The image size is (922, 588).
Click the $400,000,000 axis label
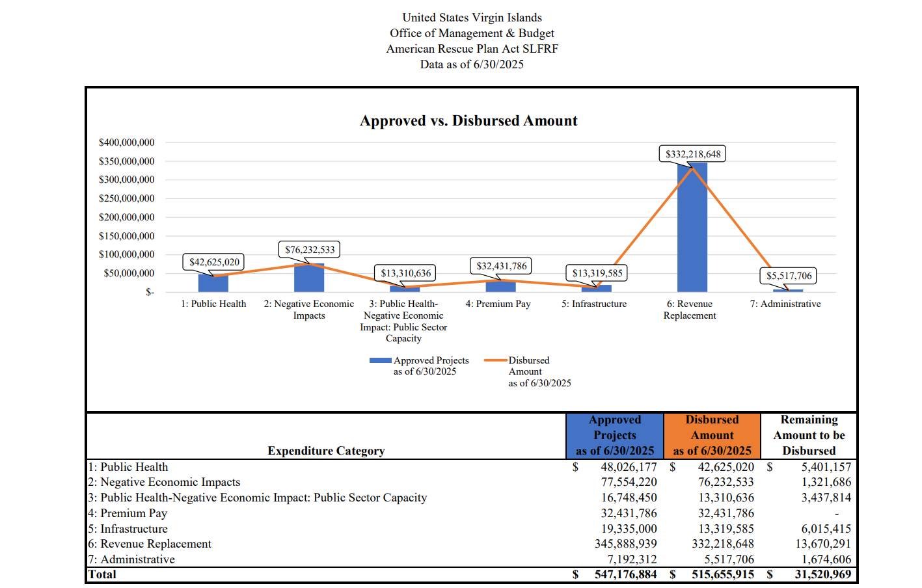[127, 142]
